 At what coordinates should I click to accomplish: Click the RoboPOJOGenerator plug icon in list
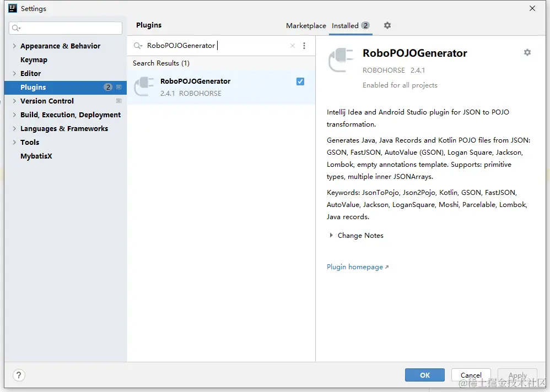click(144, 86)
